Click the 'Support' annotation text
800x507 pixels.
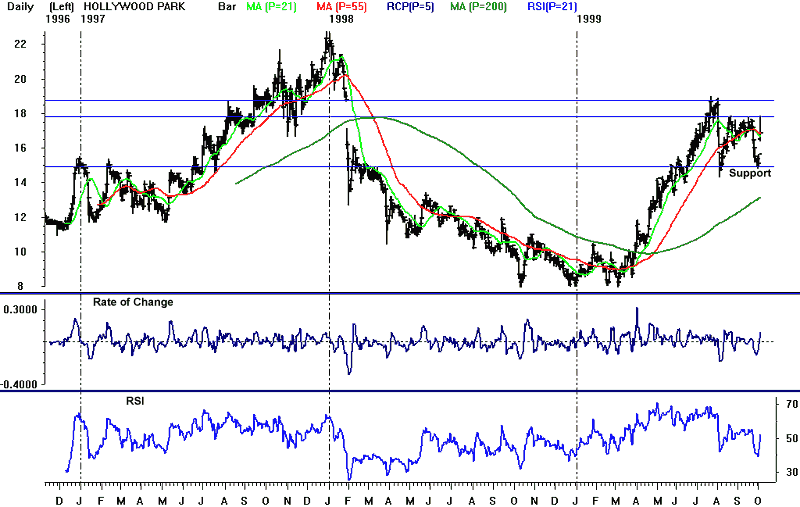click(750, 173)
